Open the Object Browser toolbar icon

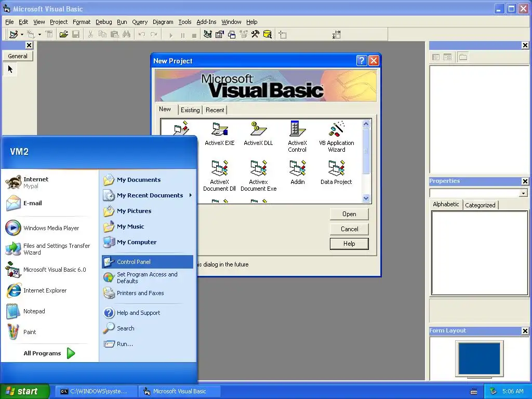point(244,34)
